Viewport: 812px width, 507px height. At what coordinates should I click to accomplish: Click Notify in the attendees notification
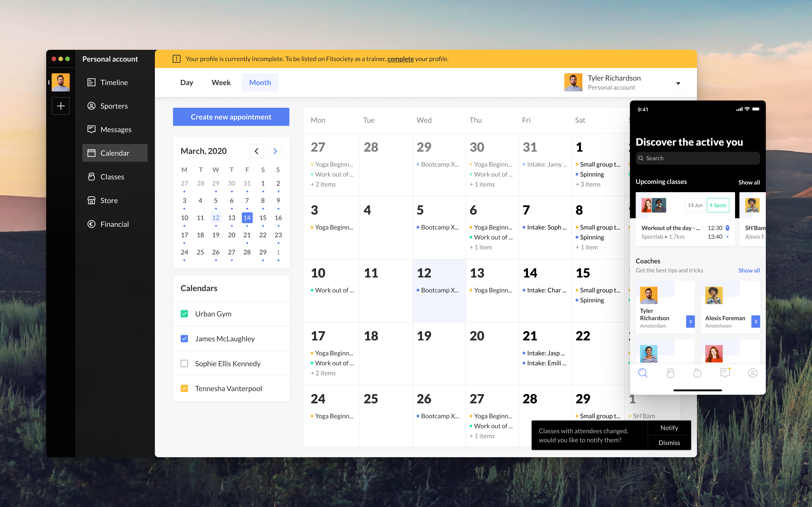coord(669,428)
